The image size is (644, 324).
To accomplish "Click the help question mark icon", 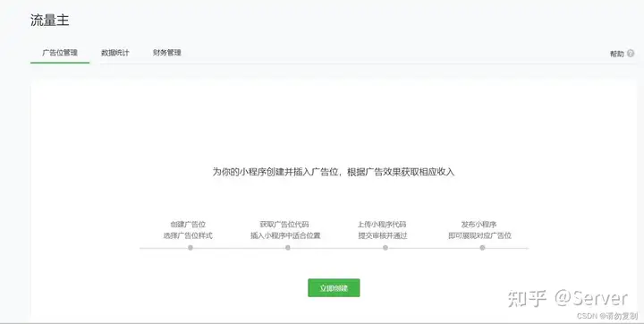I will [x=631, y=54].
